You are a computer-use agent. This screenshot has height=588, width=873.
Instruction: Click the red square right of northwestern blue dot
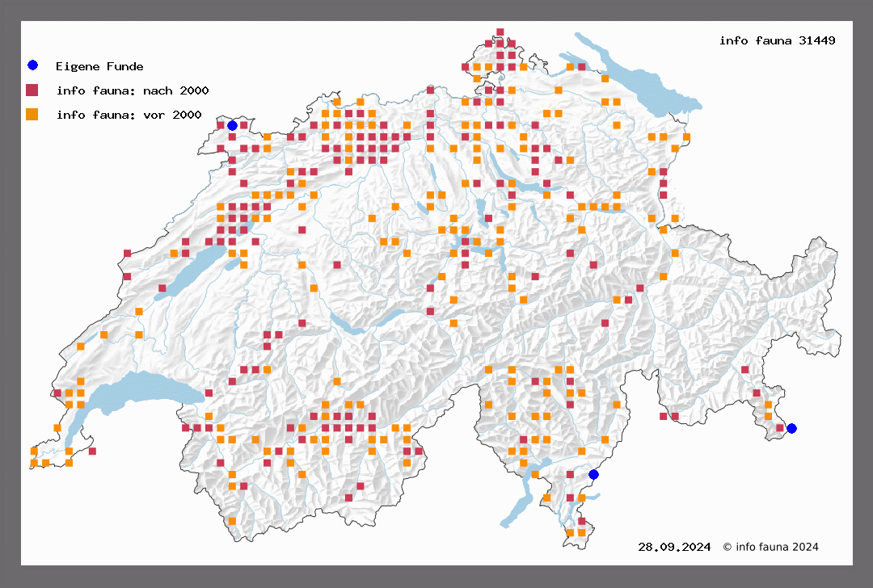tap(243, 125)
